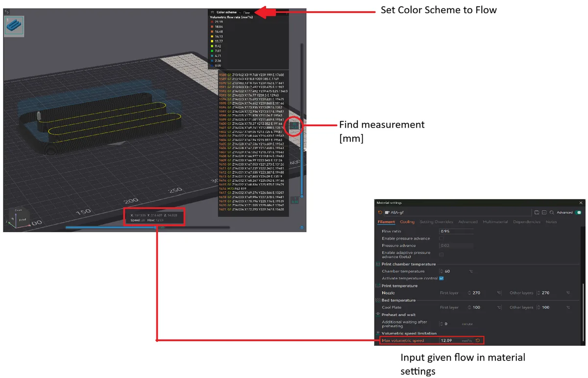Open the Notes tab

(551, 222)
